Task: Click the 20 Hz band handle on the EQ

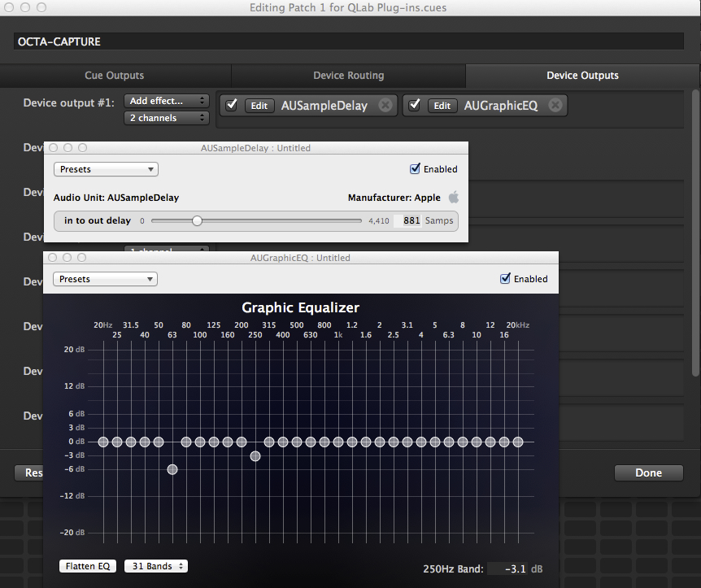Action: point(103,442)
